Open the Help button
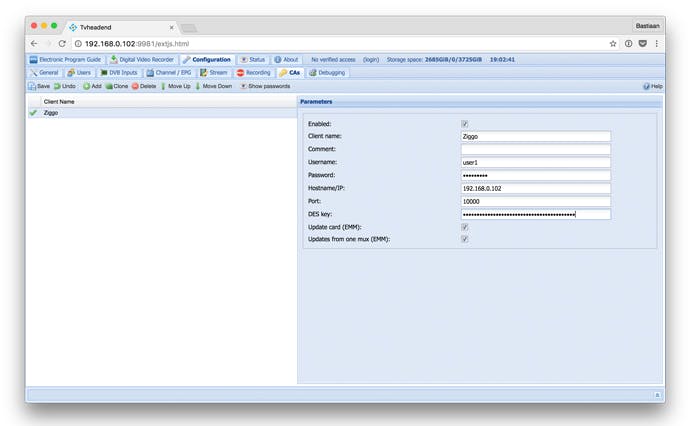The image size is (692, 426). pos(653,86)
